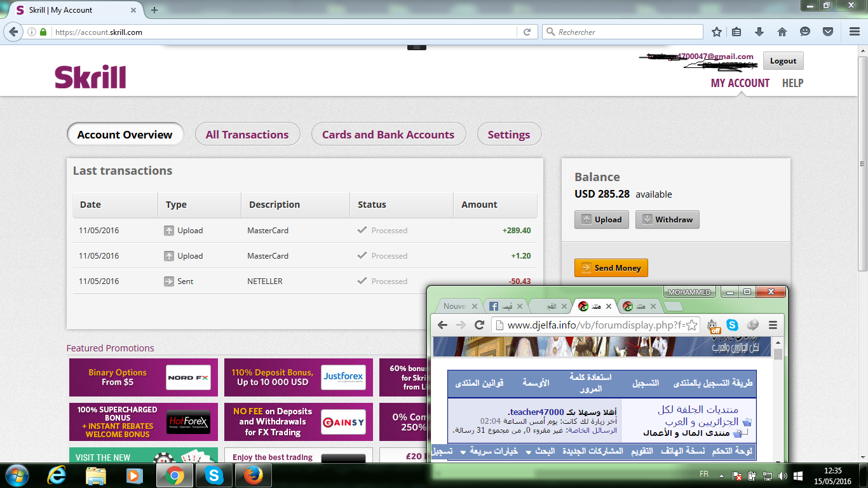The image size is (868, 488).
Task: Open Firefox downloads arrow icon
Action: [x=759, y=32]
